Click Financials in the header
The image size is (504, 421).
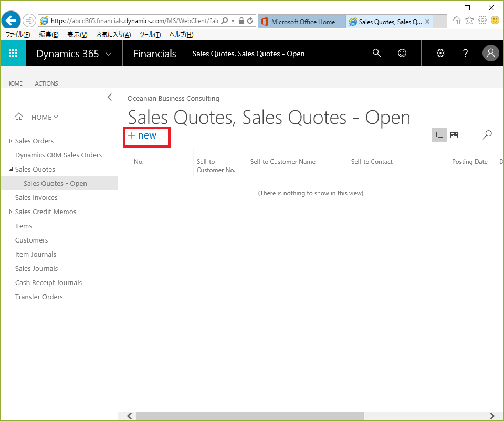[154, 54]
